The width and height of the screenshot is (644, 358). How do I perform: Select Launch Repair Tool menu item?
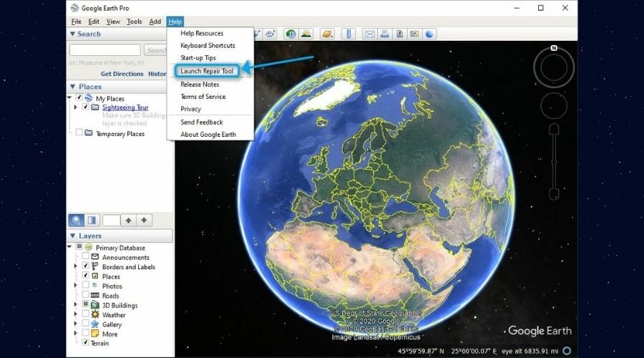coord(207,71)
